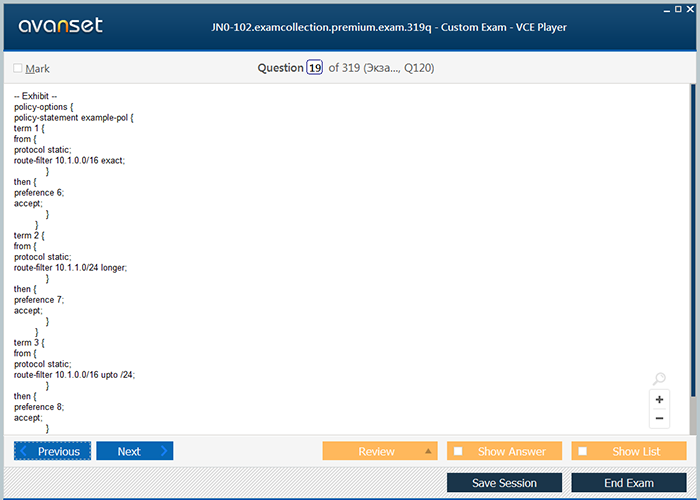
Task: Toggle the Show Answer checkbox
Action: 458,451
